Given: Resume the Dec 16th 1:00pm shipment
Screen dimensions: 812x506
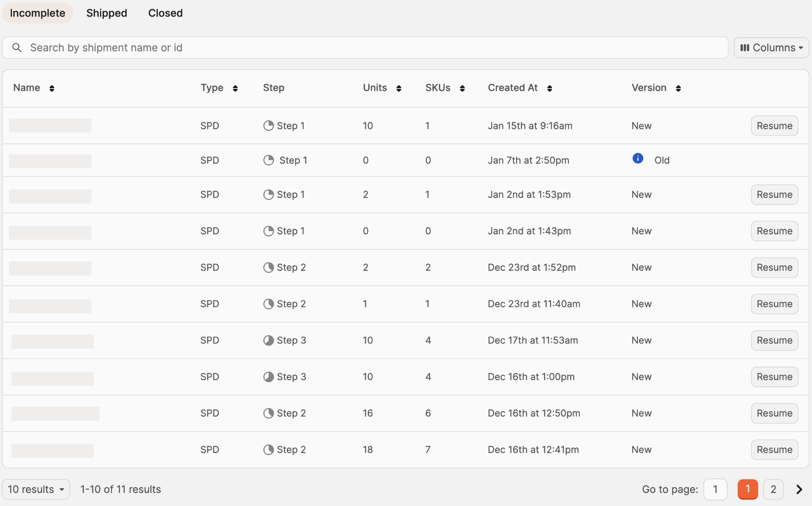Looking at the screenshot, I should 774,377.
